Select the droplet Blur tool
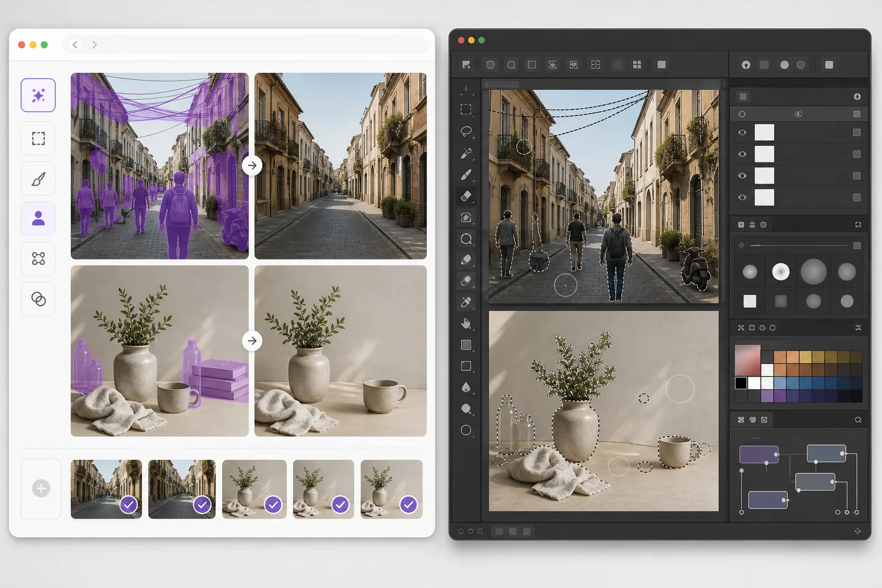Screen dimensions: 882x588 [x=466, y=388]
